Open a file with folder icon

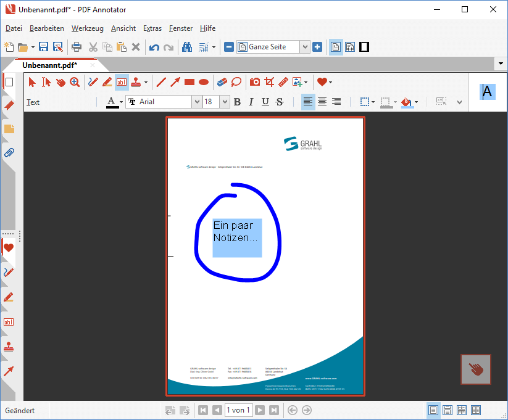(x=23, y=47)
